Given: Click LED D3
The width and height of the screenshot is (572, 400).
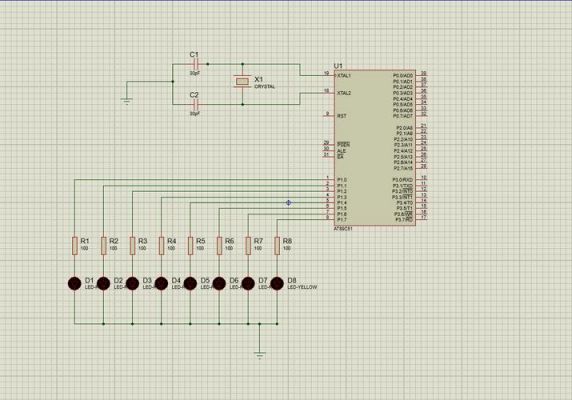Looking at the screenshot, I should point(132,283).
